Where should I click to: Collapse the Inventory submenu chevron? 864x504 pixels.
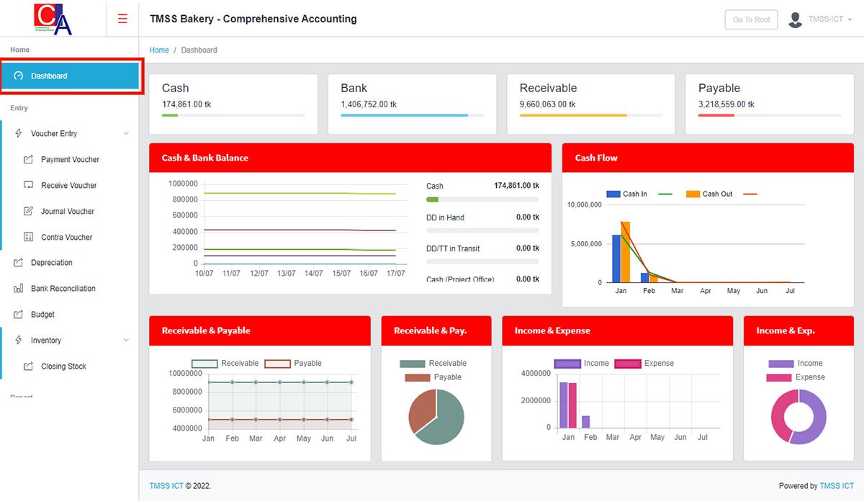click(x=127, y=340)
